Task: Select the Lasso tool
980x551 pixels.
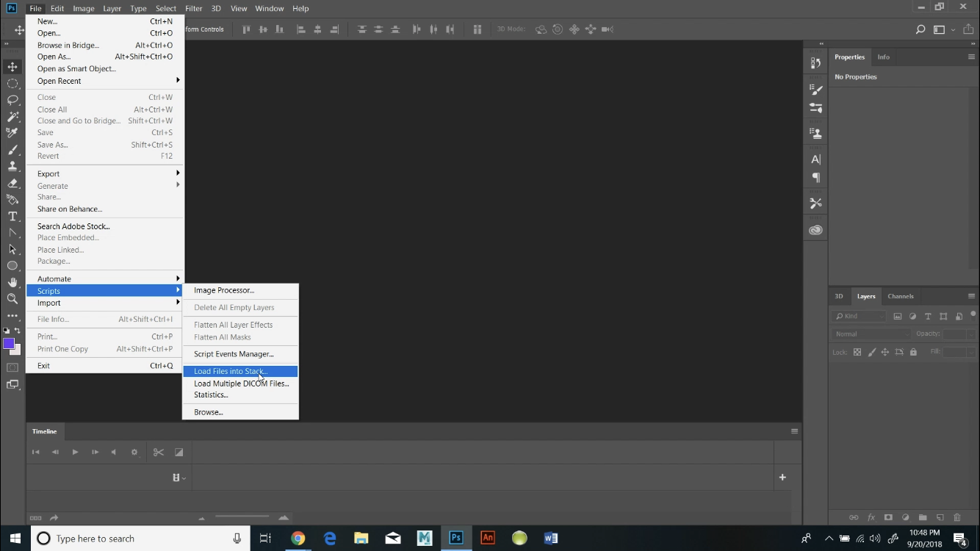Action: [x=12, y=100]
